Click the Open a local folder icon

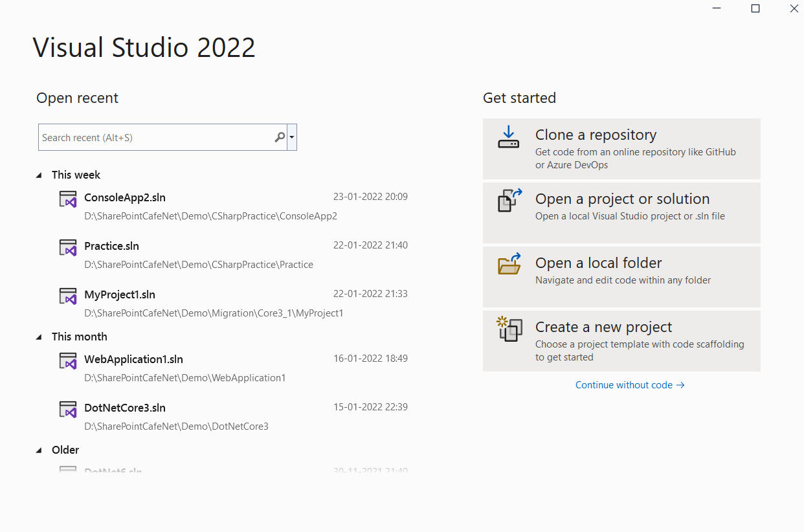point(509,264)
